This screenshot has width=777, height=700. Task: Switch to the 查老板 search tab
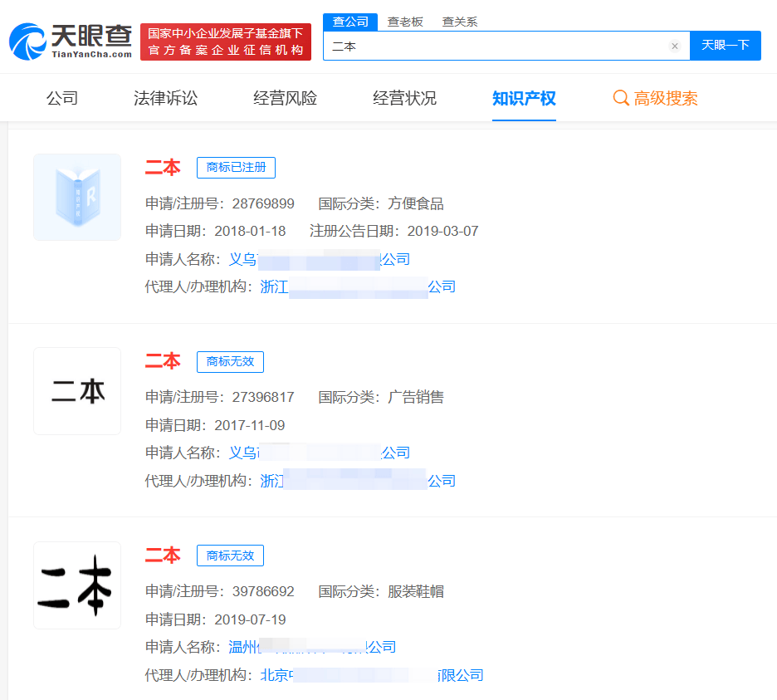coord(405,22)
